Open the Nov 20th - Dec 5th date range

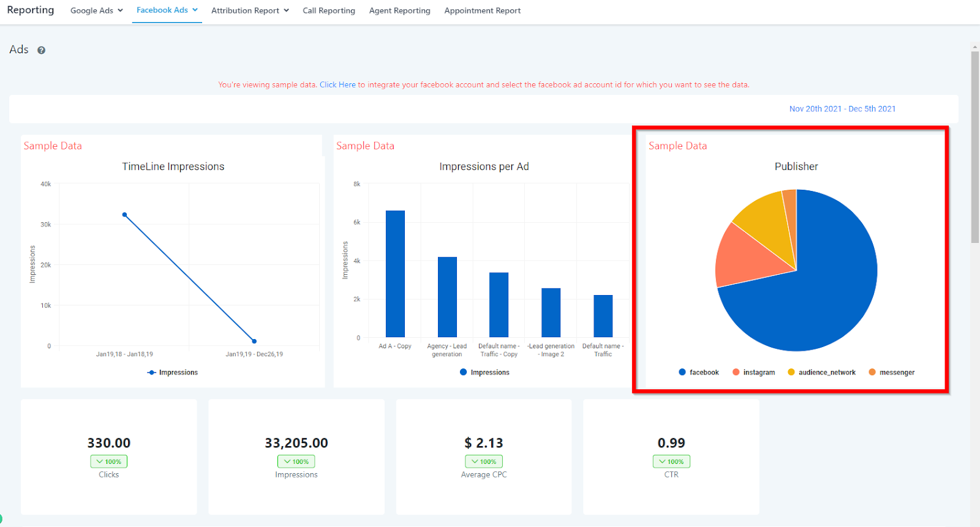842,109
